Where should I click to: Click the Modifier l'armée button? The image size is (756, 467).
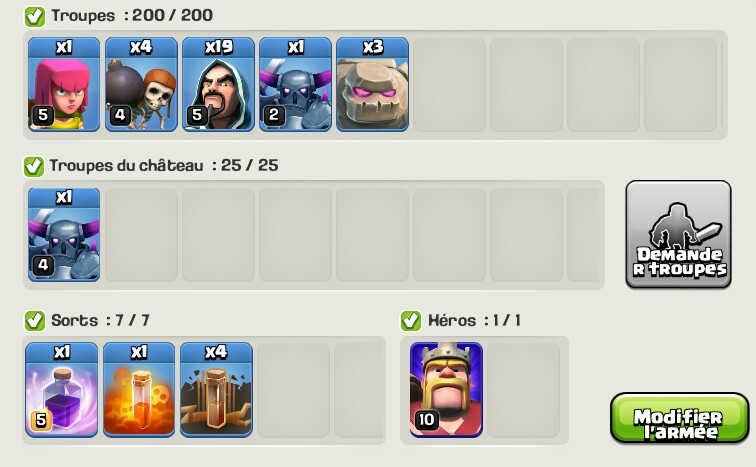coord(680,418)
